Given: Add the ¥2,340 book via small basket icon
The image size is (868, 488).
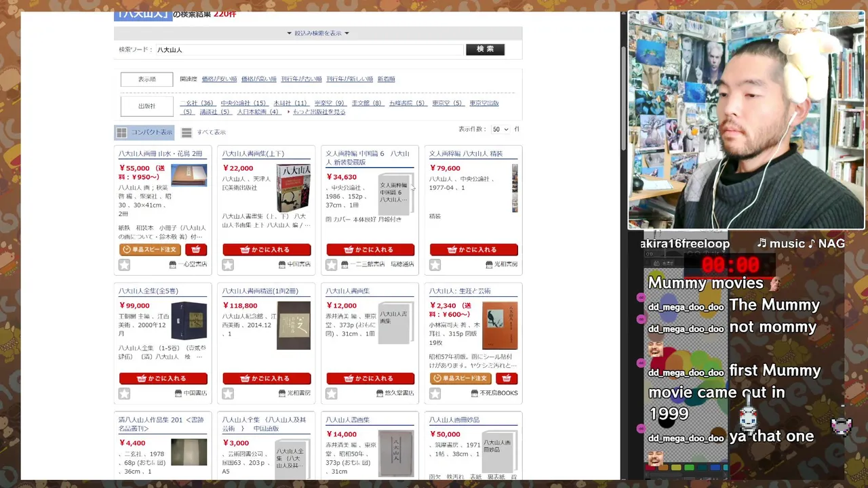Looking at the screenshot, I should tap(507, 378).
